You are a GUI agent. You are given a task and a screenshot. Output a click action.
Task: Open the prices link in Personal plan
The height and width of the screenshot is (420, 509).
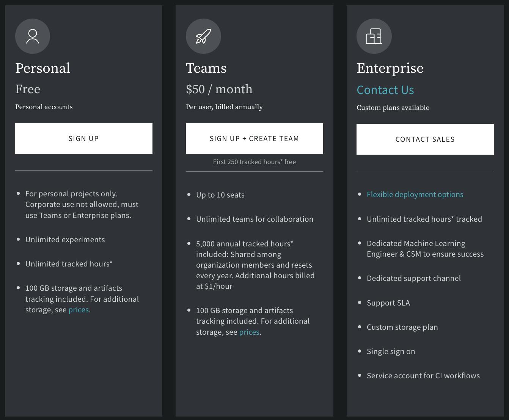click(79, 310)
